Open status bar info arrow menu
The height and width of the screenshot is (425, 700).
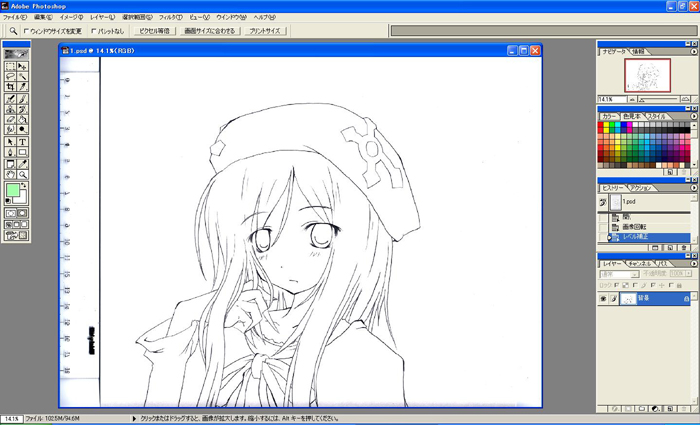[134, 419]
